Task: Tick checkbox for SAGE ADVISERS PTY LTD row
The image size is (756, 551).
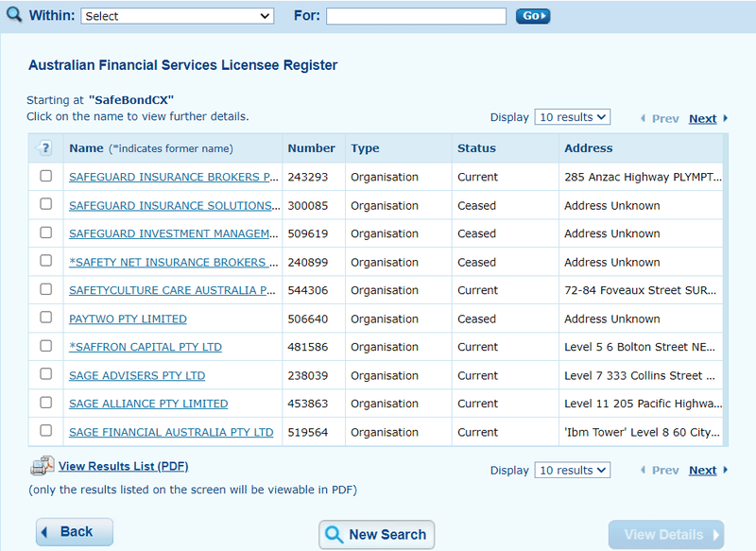Action: [45, 374]
